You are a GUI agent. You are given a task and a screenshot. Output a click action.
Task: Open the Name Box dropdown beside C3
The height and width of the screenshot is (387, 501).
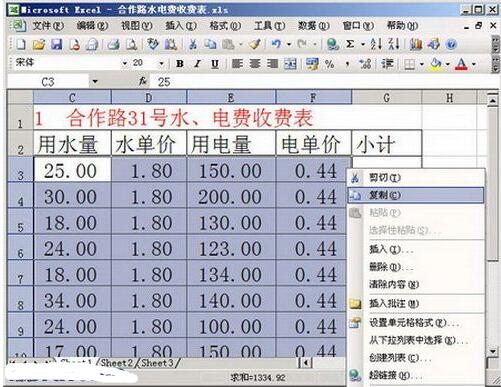pyautogui.click(x=95, y=81)
